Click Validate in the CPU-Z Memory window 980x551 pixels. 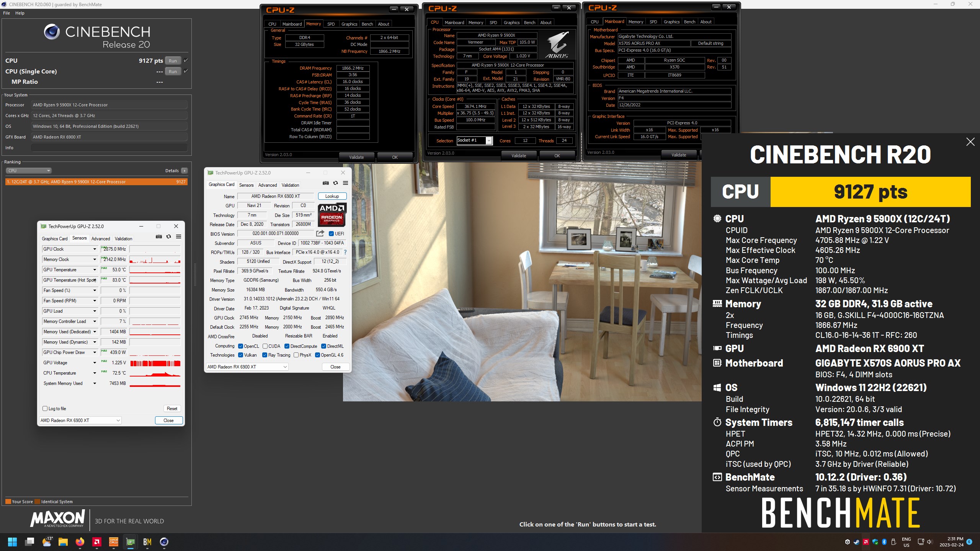click(x=356, y=157)
